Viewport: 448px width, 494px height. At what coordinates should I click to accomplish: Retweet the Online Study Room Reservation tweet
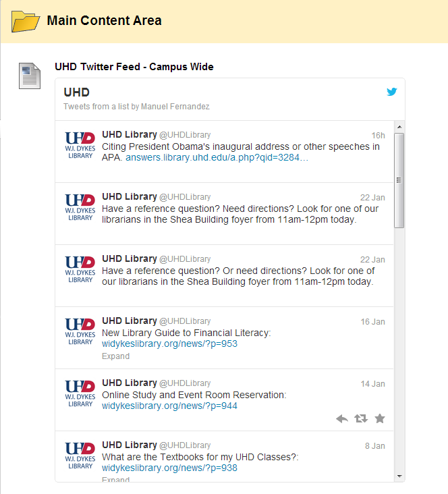pyautogui.click(x=361, y=418)
